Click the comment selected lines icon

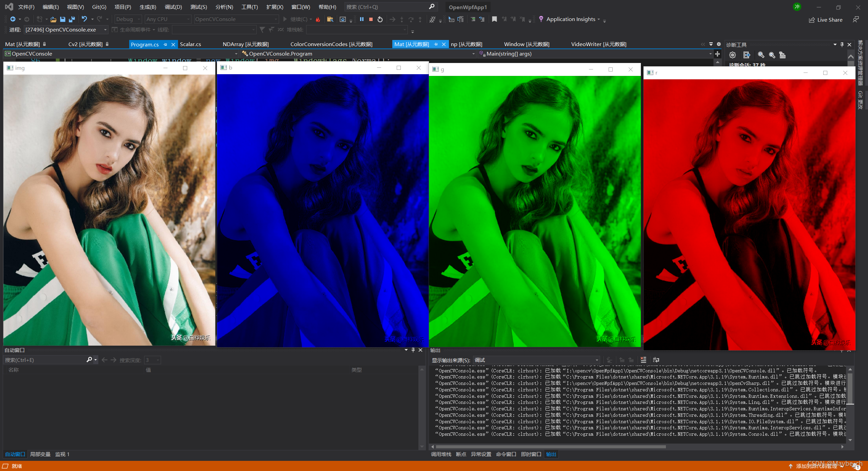(x=473, y=19)
